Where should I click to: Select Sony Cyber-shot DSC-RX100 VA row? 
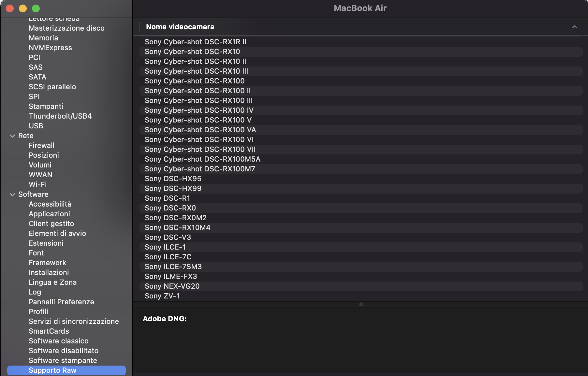click(x=361, y=130)
